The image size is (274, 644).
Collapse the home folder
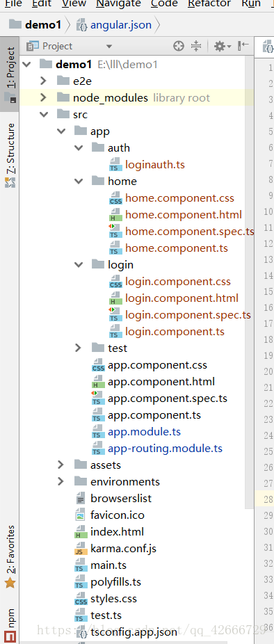[79, 181]
